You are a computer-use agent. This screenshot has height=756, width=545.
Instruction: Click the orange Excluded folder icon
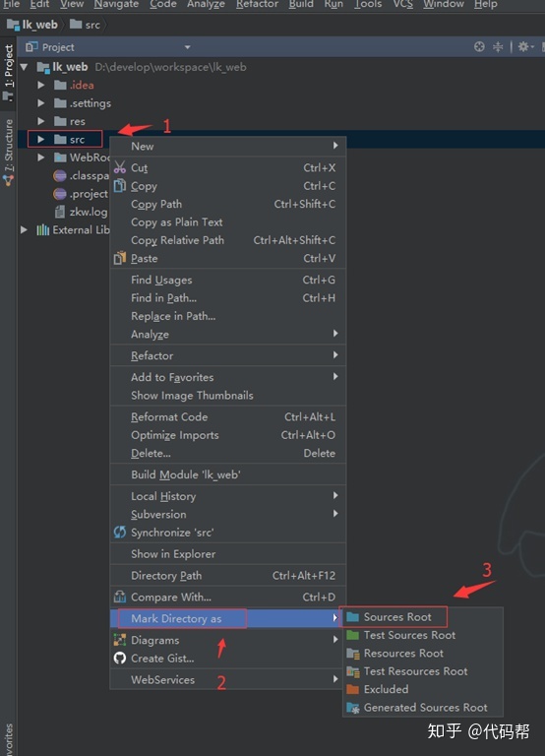point(353,689)
